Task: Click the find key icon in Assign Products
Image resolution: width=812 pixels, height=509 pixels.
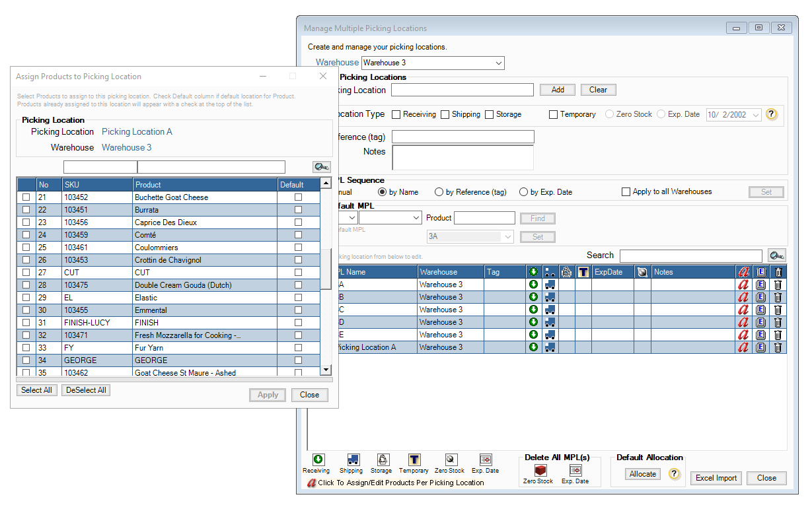Action: click(x=321, y=167)
